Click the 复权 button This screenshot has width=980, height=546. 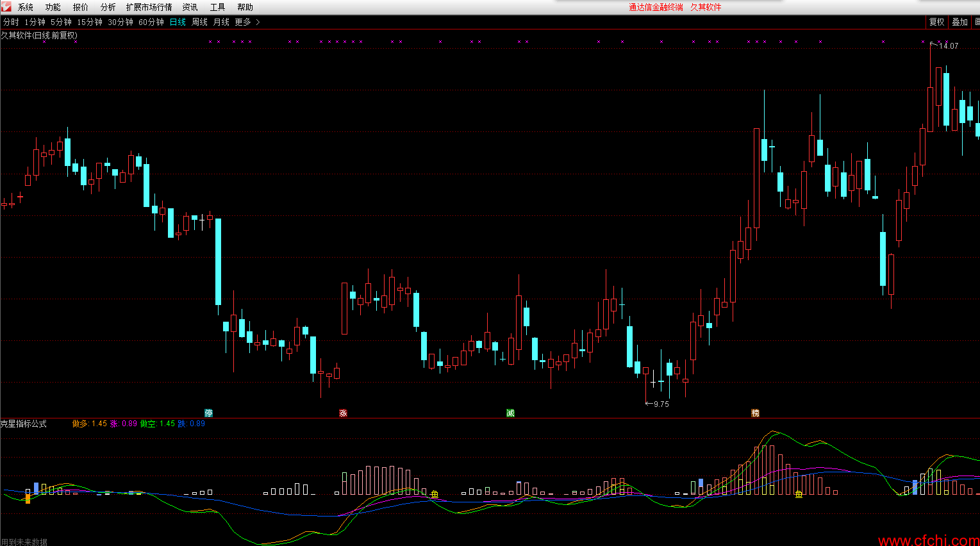pos(937,22)
